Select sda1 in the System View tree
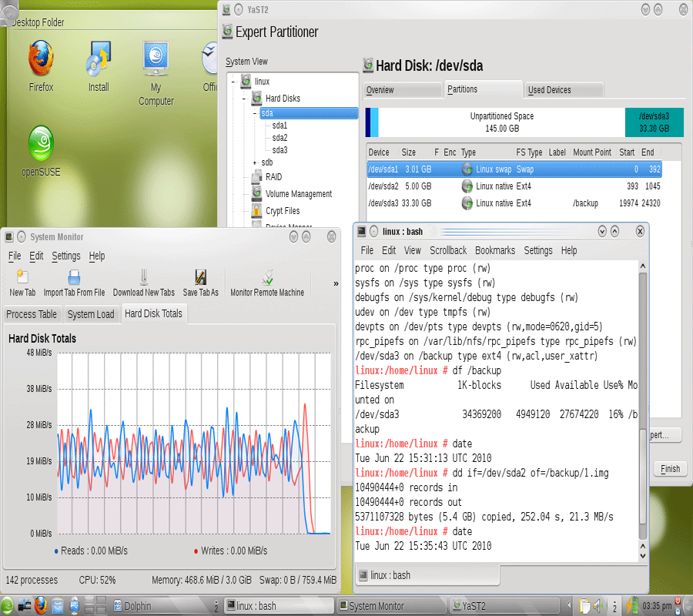The height and width of the screenshot is (616, 693). point(280,126)
